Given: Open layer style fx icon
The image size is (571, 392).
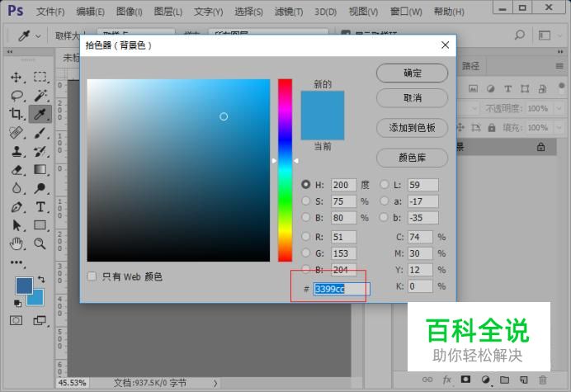Looking at the screenshot, I should pos(447,380).
